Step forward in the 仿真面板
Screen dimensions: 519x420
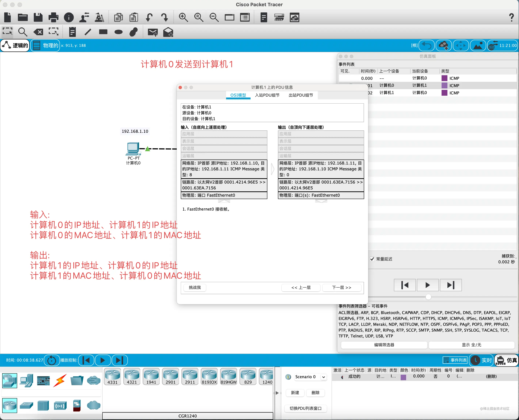451,285
